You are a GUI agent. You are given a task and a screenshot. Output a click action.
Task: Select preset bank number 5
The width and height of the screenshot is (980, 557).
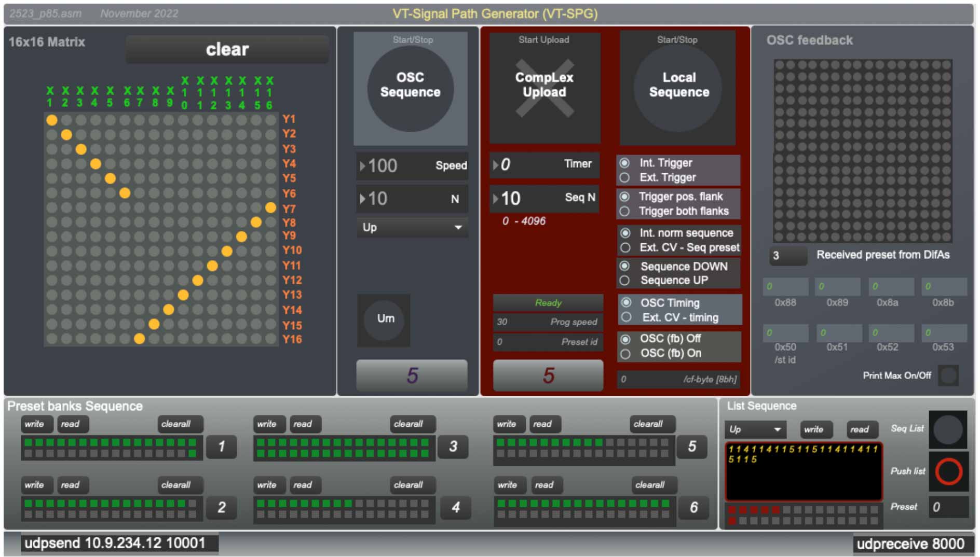(x=692, y=447)
